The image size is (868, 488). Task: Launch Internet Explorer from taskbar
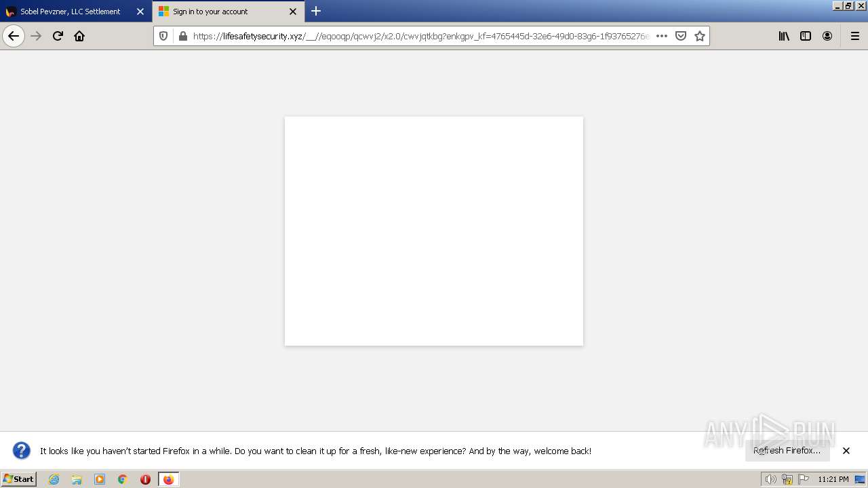point(54,479)
